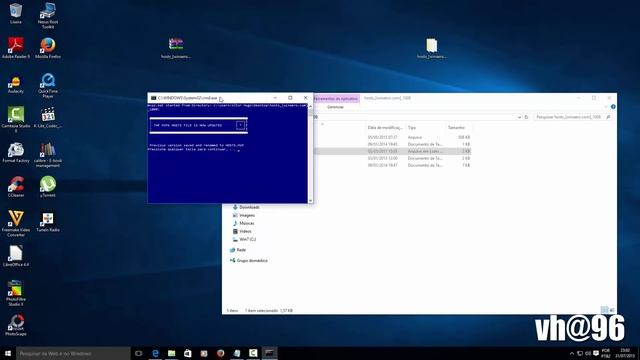
Task: Switch to command prompt taskbar button
Action: [x=269, y=353]
